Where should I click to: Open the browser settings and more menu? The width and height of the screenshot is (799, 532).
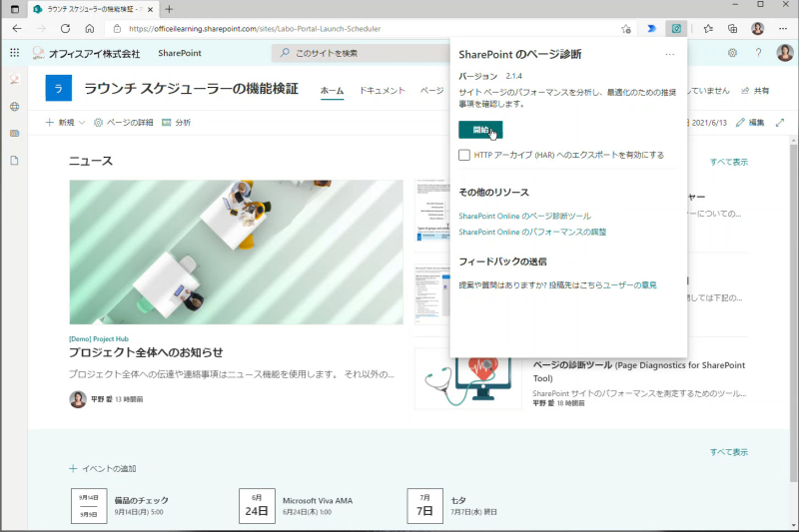(x=783, y=29)
